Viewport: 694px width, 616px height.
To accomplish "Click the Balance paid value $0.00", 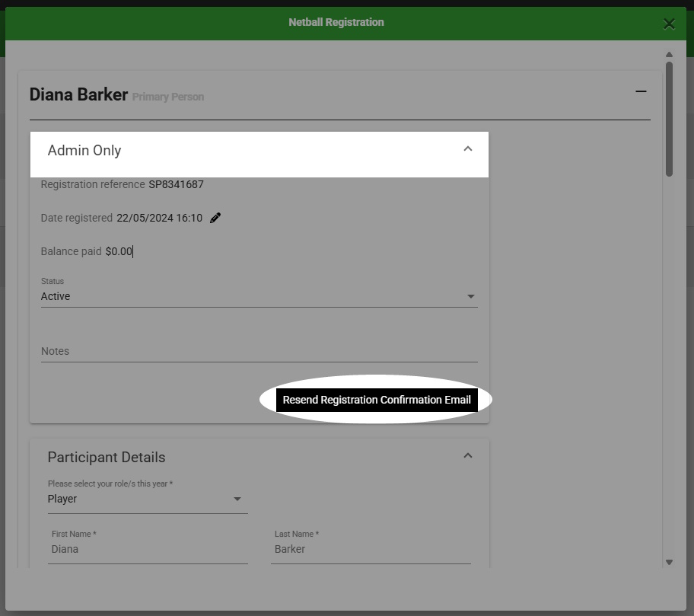I will point(119,251).
